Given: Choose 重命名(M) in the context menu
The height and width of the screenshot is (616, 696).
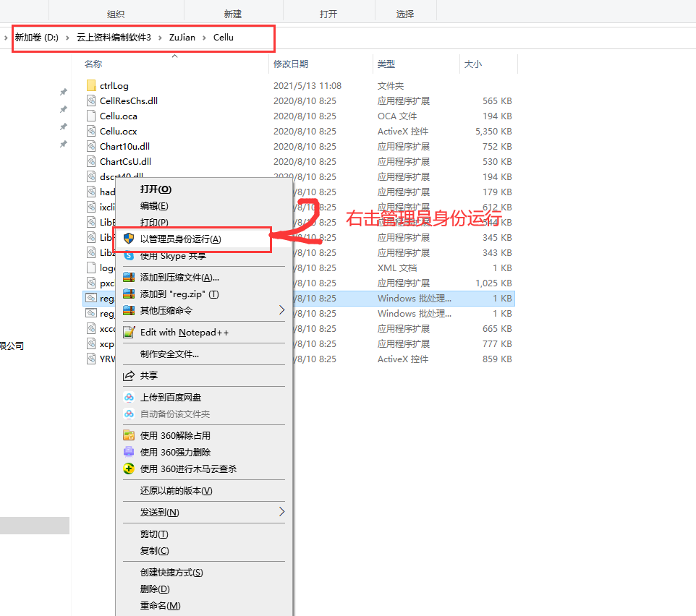Looking at the screenshot, I should pos(160,605).
